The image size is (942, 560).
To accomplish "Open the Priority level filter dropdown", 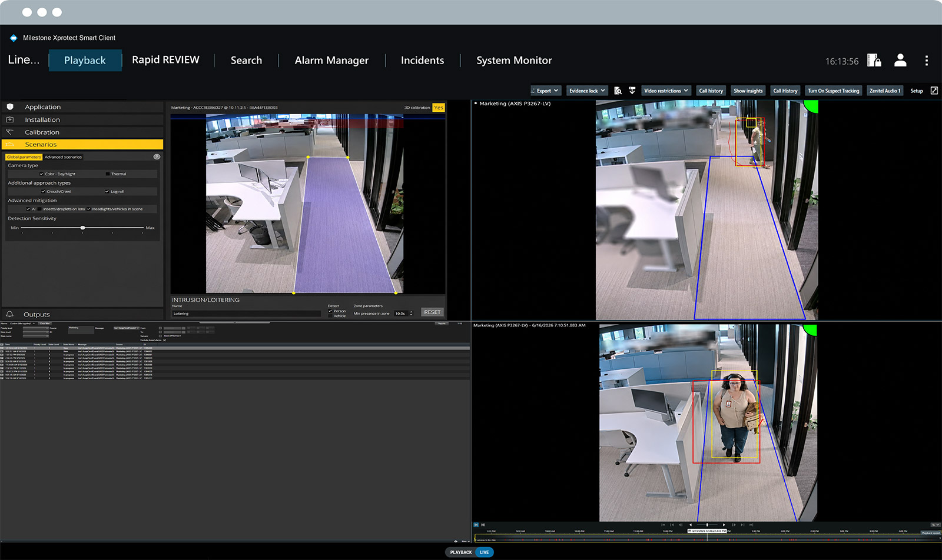I will (35, 328).
